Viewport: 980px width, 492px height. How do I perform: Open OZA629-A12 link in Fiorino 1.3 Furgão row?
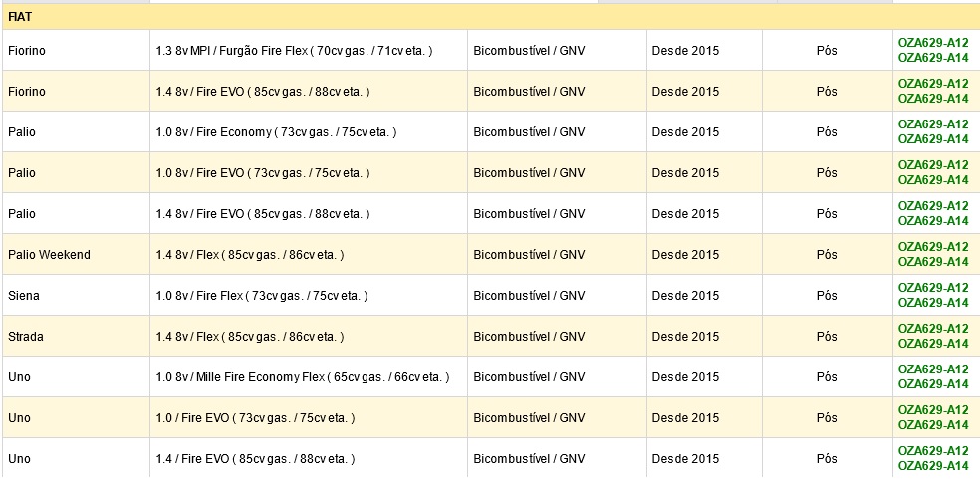pos(933,43)
